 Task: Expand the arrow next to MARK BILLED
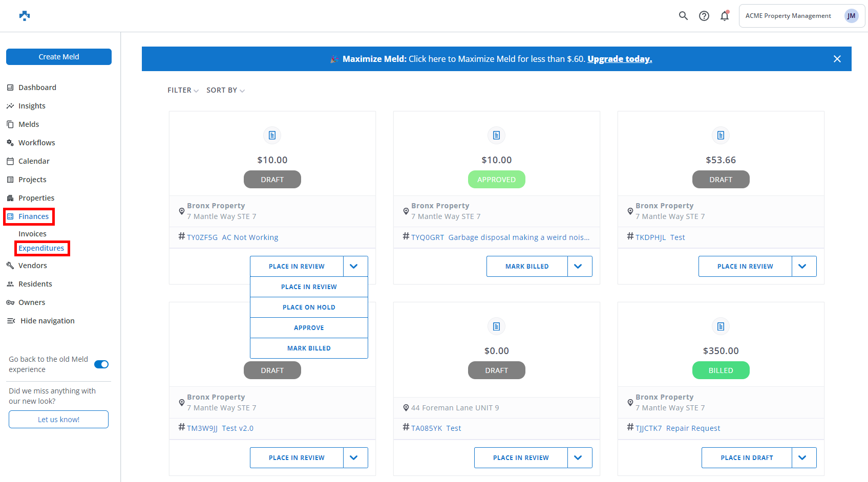point(579,267)
